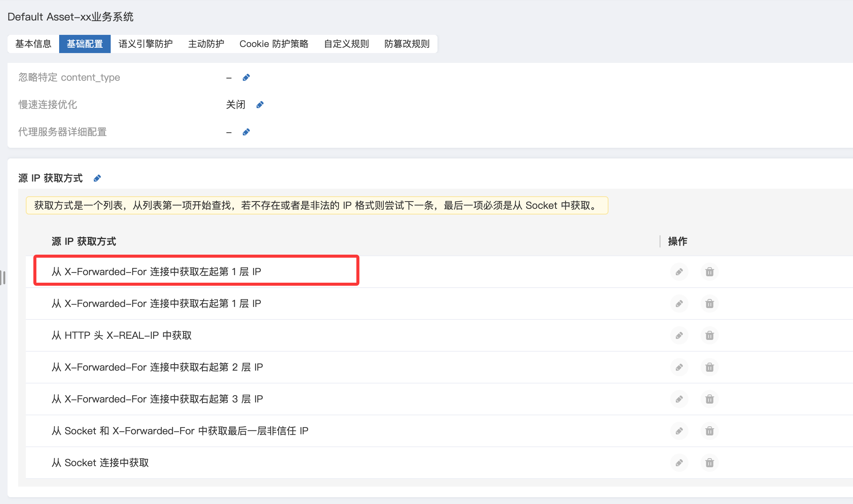Switch to the 基本信息 tab
This screenshot has height=504, width=853.
pos(33,44)
